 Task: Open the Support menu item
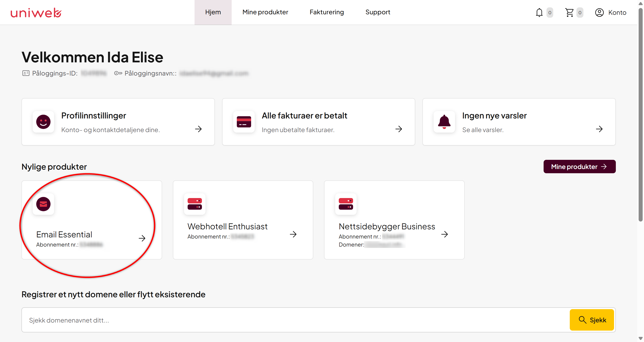coord(377,12)
